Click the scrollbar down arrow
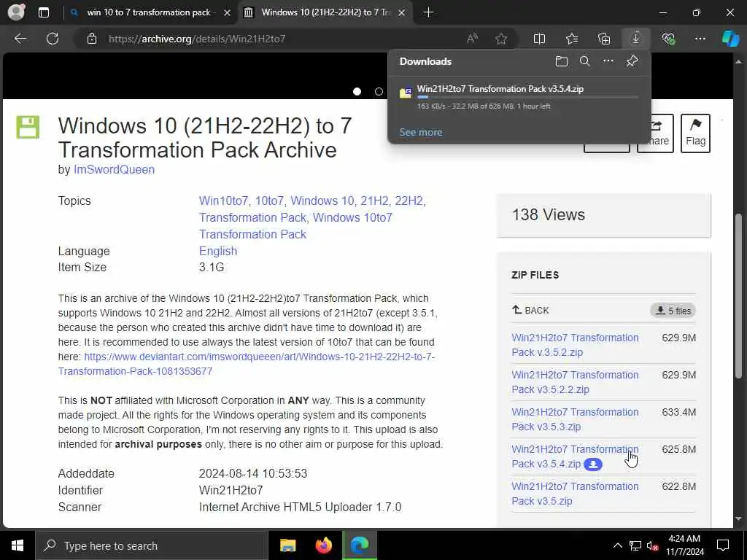The height and width of the screenshot is (560, 747). [738, 518]
